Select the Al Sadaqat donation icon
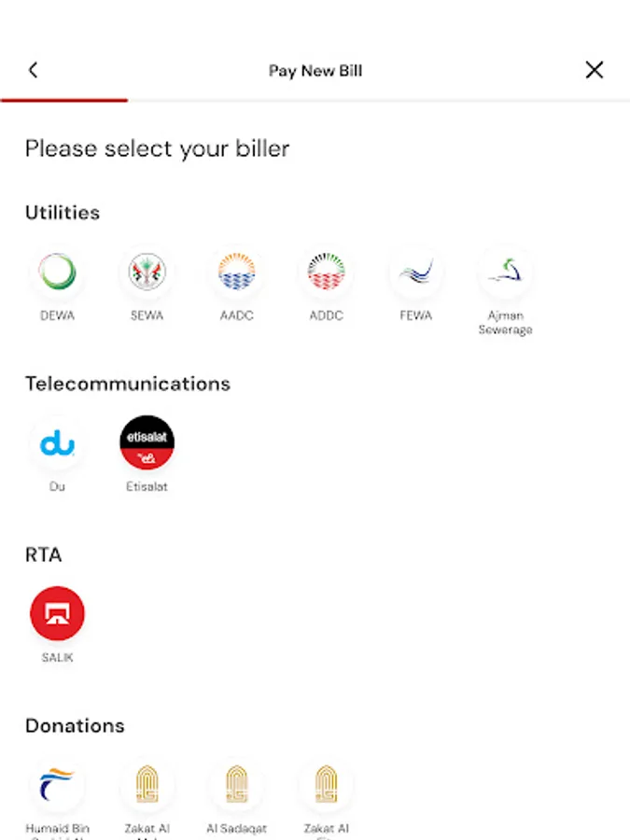The height and width of the screenshot is (840, 630). coord(236,787)
